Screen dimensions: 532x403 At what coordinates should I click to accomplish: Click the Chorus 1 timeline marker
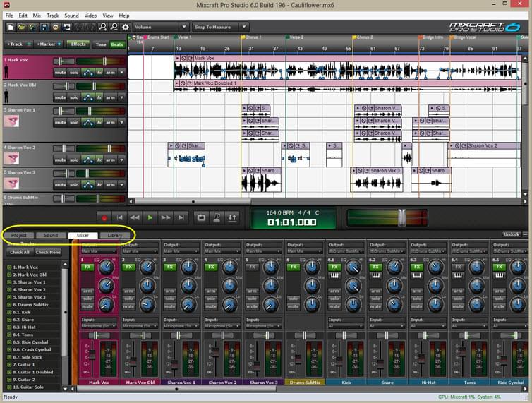251,37
